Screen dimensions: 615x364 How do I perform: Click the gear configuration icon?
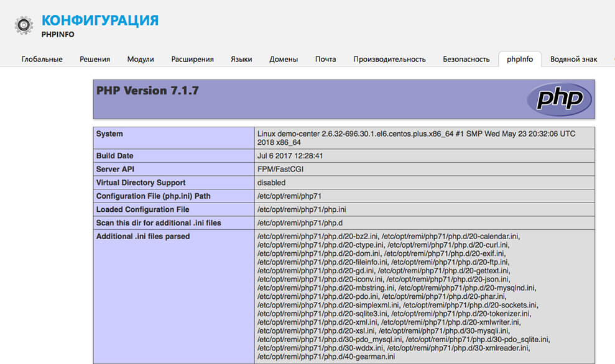[24, 25]
